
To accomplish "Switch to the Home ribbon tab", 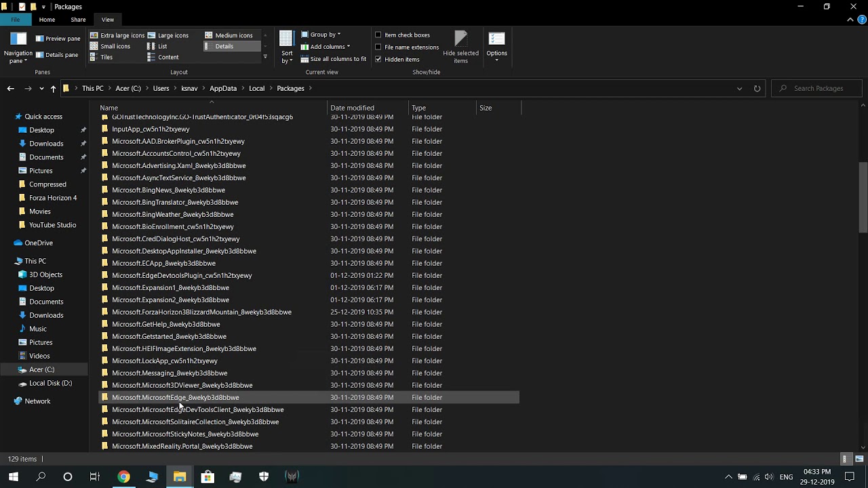I will click(47, 20).
